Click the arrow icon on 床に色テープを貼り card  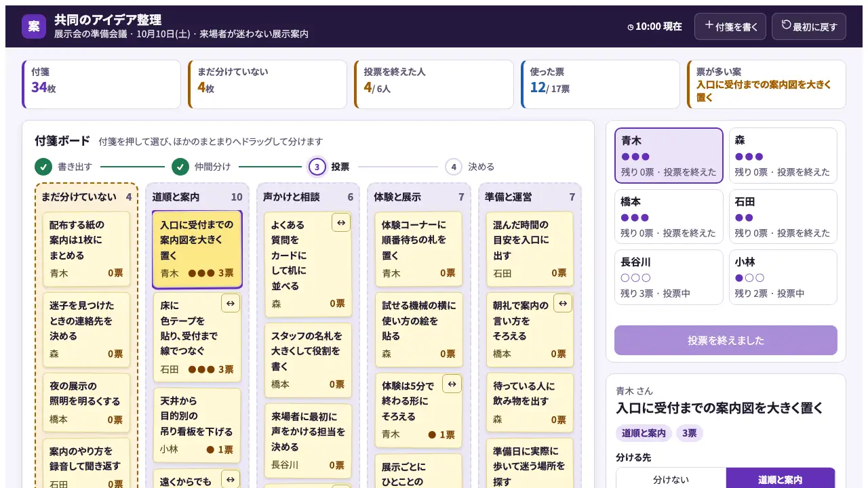click(x=231, y=303)
